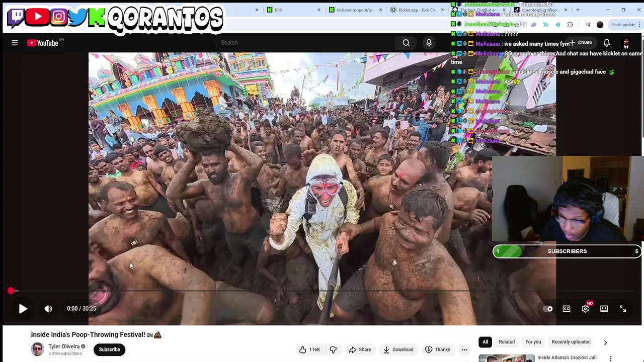Click the Instagram logo in the overlay
The width and height of the screenshot is (644, 362).
pos(58,17)
